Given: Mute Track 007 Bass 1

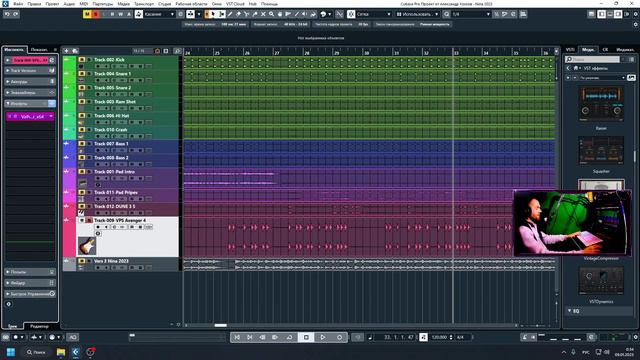Looking at the screenshot, I should tap(82, 144).
